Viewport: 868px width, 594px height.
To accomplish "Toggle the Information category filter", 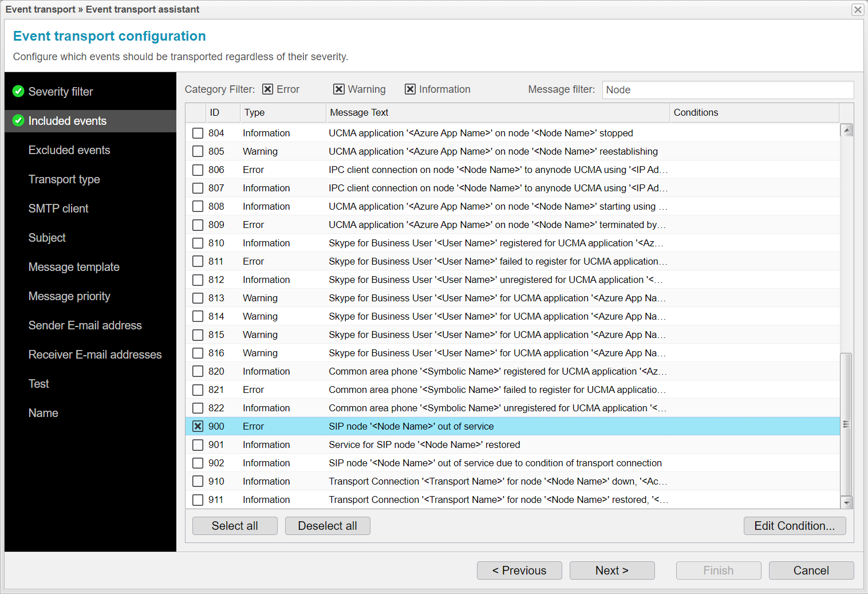I will click(x=411, y=89).
